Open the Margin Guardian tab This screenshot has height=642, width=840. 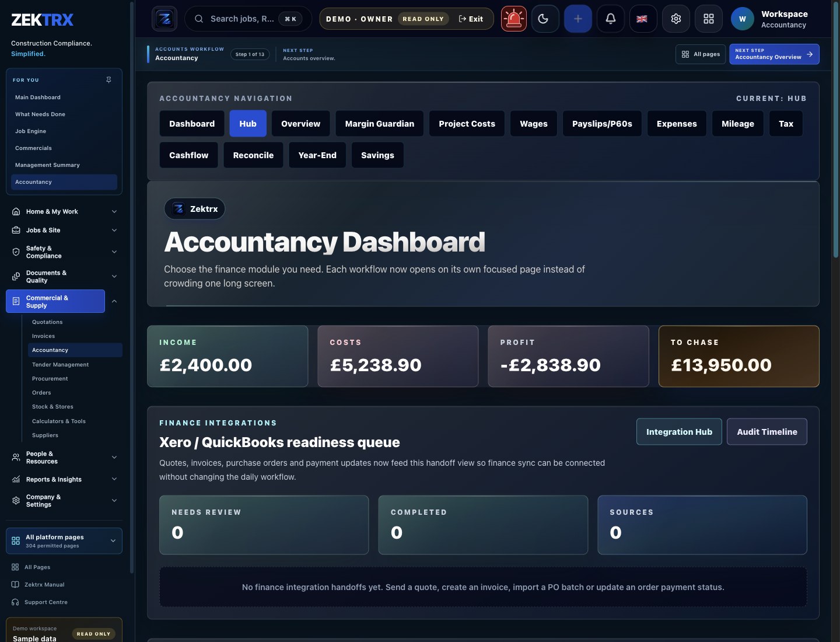[380, 124]
